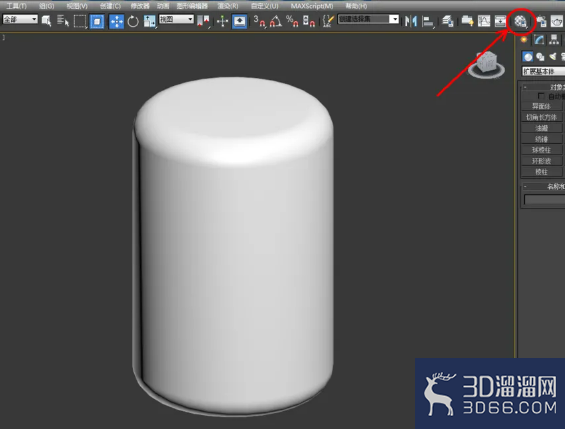Open the 自定义(U) menu

pyautogui.click(x=264, y=6)
